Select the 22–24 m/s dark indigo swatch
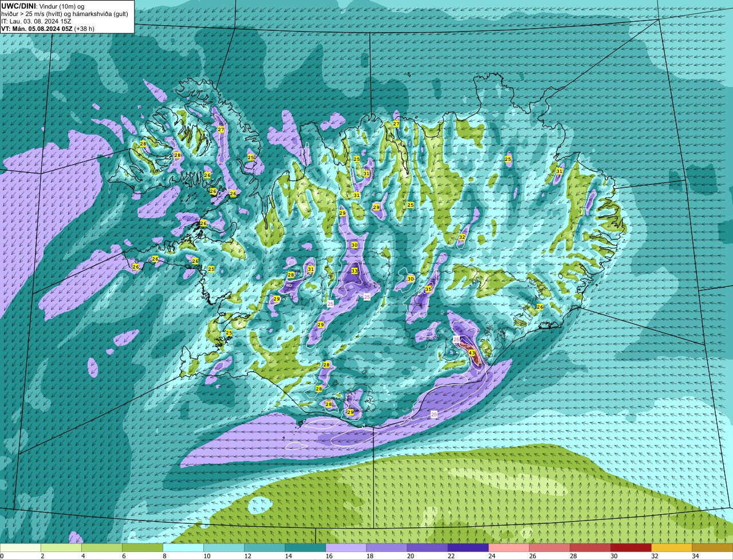This screenshot has height=560, width=733. (468, 547)
